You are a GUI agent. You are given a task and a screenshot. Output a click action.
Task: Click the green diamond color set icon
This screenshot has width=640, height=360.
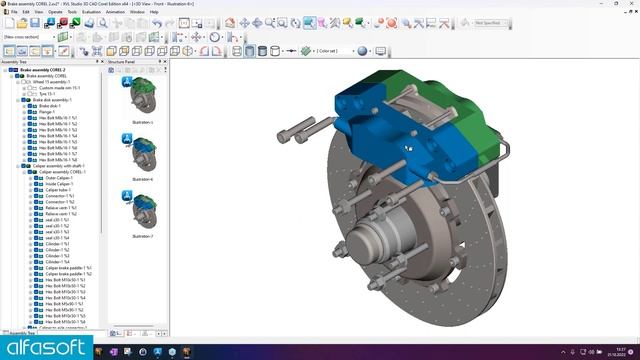(306, 51)
